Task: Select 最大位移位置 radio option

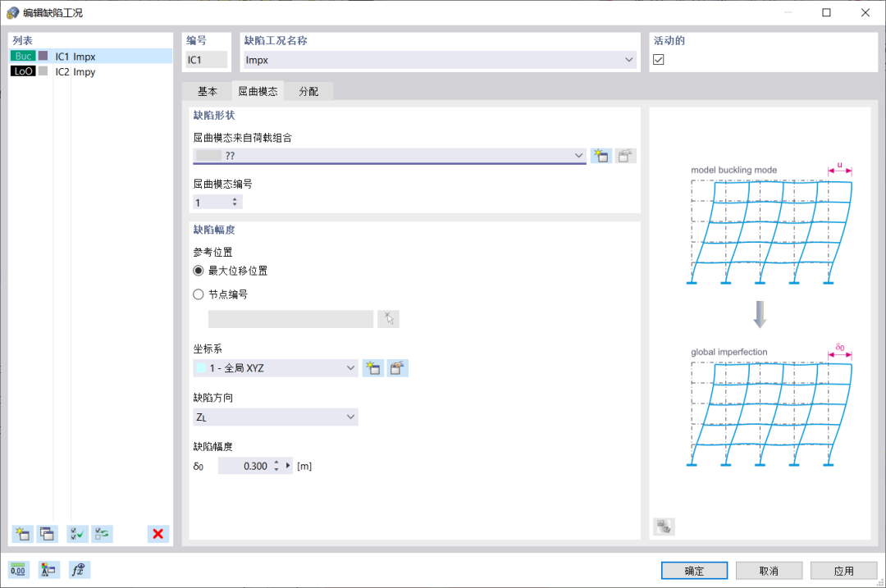Action: click(199, 271)
